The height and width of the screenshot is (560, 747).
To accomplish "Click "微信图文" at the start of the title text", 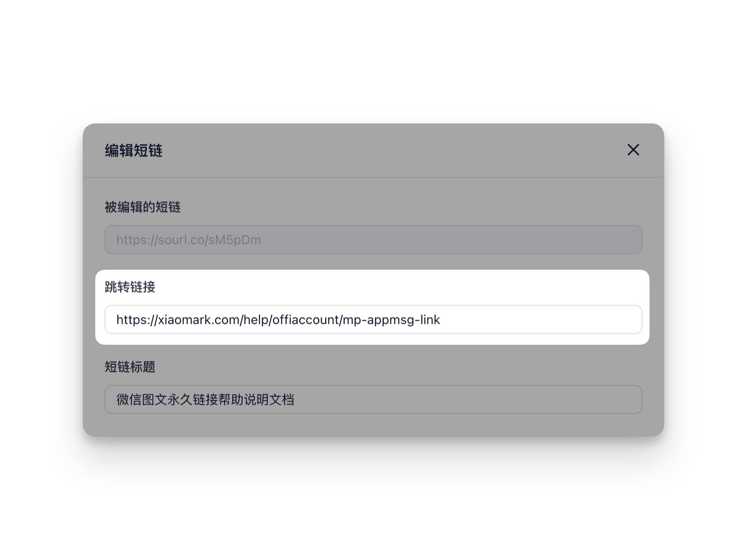I will tap(142, 400).
